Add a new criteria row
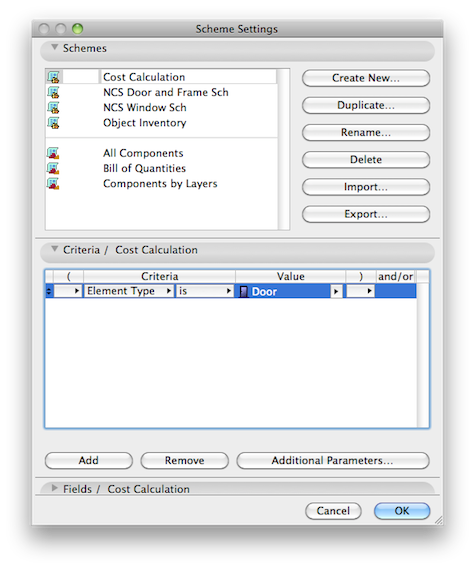 point(89,460)
